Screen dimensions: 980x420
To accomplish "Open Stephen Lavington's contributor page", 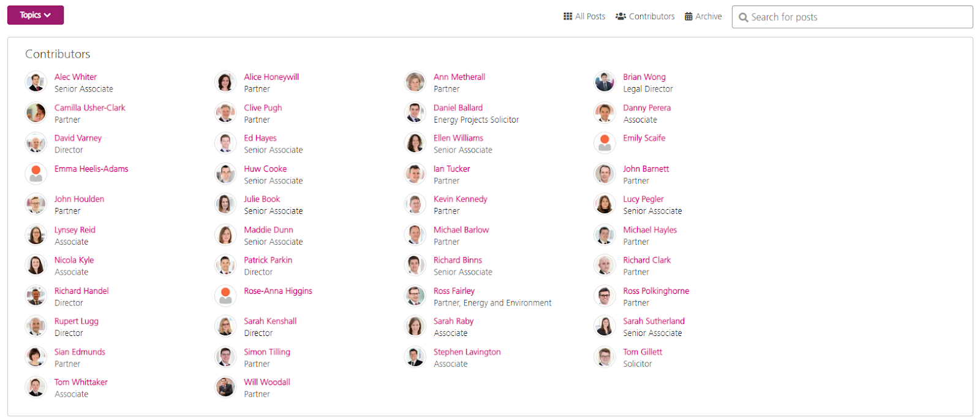I will (467, 352).
